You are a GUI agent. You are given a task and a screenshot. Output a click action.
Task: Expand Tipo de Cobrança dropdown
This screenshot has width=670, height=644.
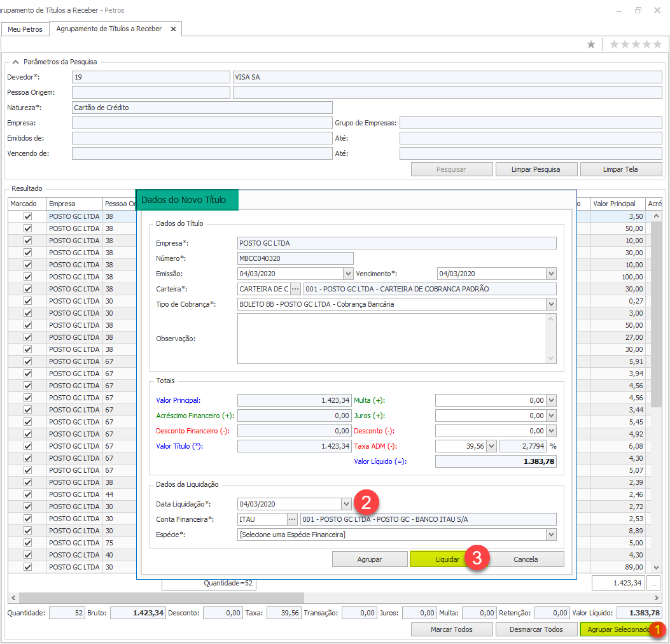click(551, 304)
